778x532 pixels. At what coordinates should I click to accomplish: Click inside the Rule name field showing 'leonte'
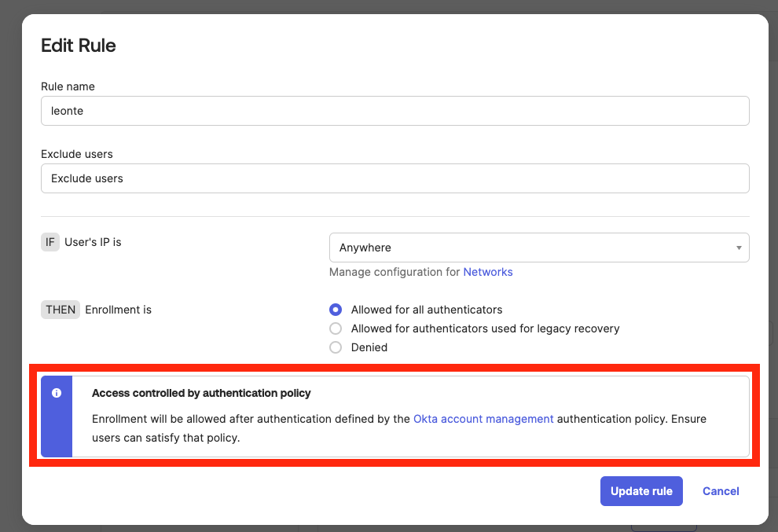[x=395, y=111]
